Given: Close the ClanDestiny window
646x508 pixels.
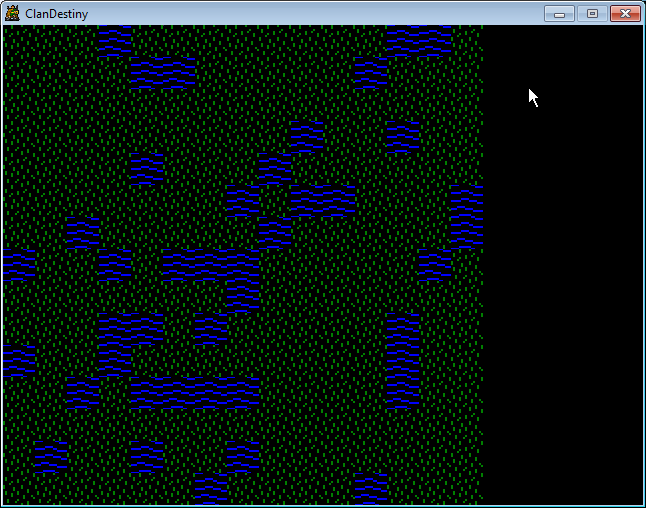Looking at the screenshot, I should (625, 14).
